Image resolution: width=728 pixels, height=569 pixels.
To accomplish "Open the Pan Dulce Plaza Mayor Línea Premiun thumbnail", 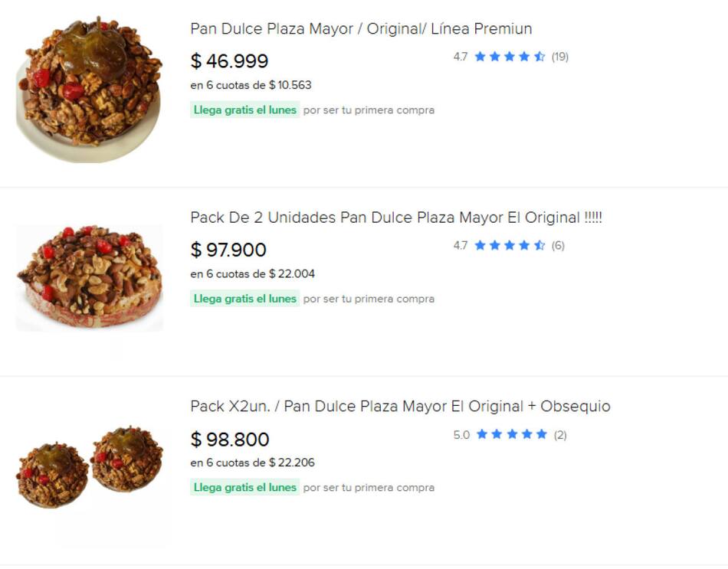I will click(89, 89).
